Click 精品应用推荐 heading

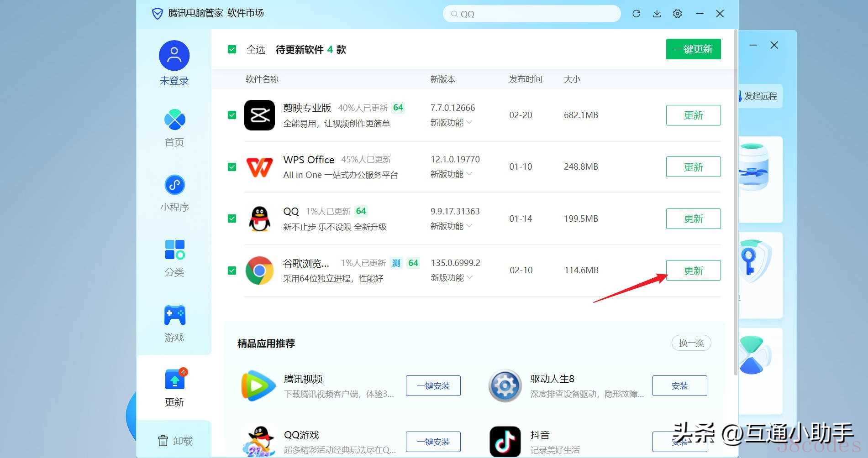pyautogui.click(x=266, y=343)
